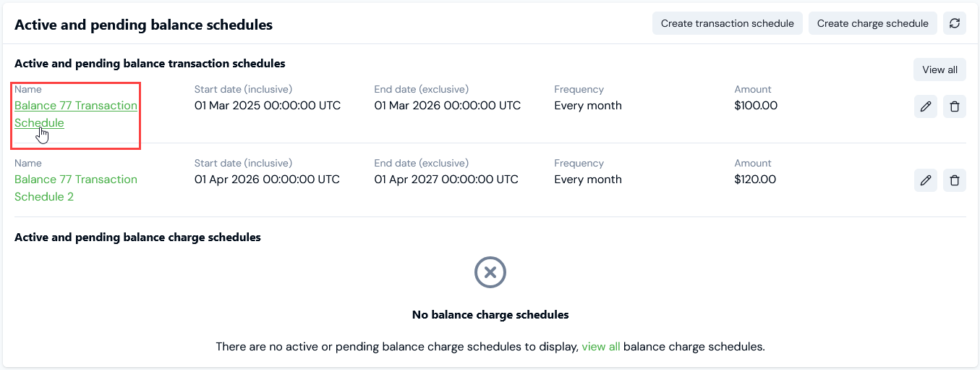
Task: Click the No balance charge schedules message
Action: [490, 315]
